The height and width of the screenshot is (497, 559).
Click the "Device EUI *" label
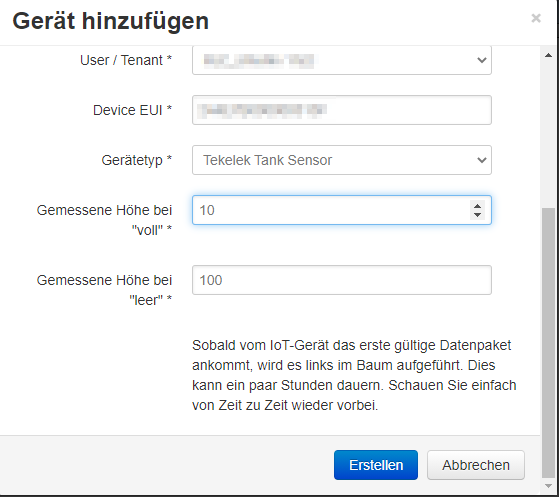(x=132, y=110)
